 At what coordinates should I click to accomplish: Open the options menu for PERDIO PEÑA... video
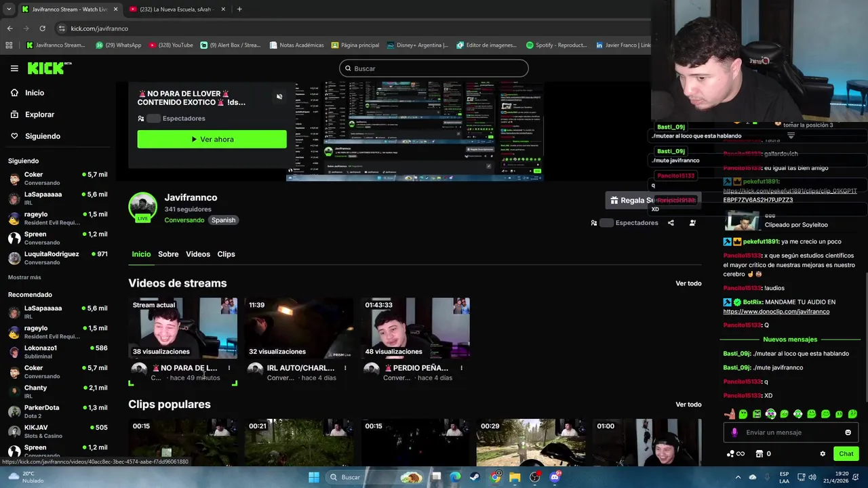coord(461,368)
